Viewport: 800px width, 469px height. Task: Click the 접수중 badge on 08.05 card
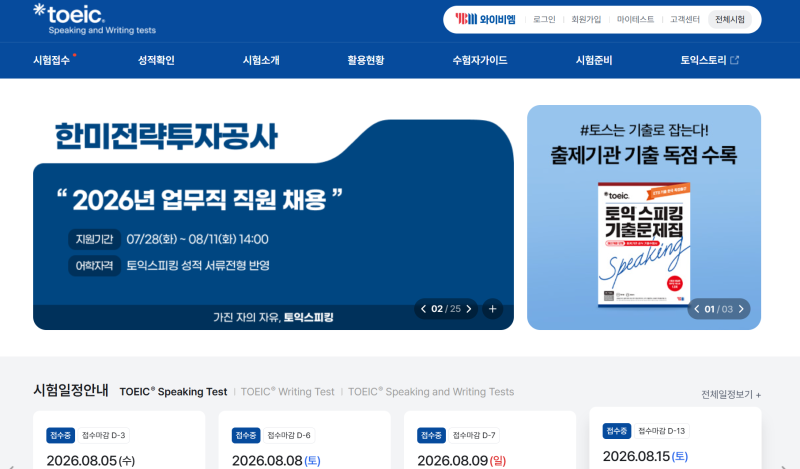61,435
